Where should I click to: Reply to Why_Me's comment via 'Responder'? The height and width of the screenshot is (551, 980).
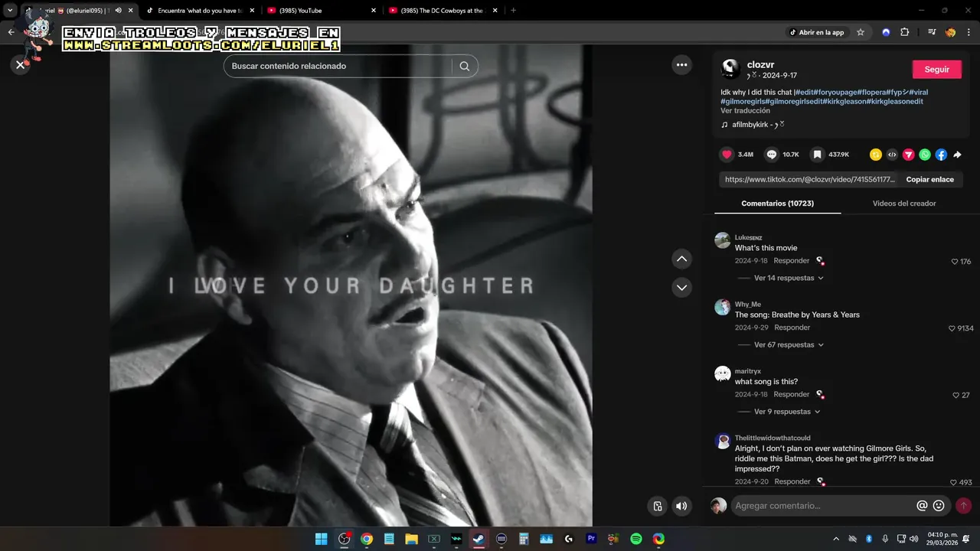click(x=791, y=328)
